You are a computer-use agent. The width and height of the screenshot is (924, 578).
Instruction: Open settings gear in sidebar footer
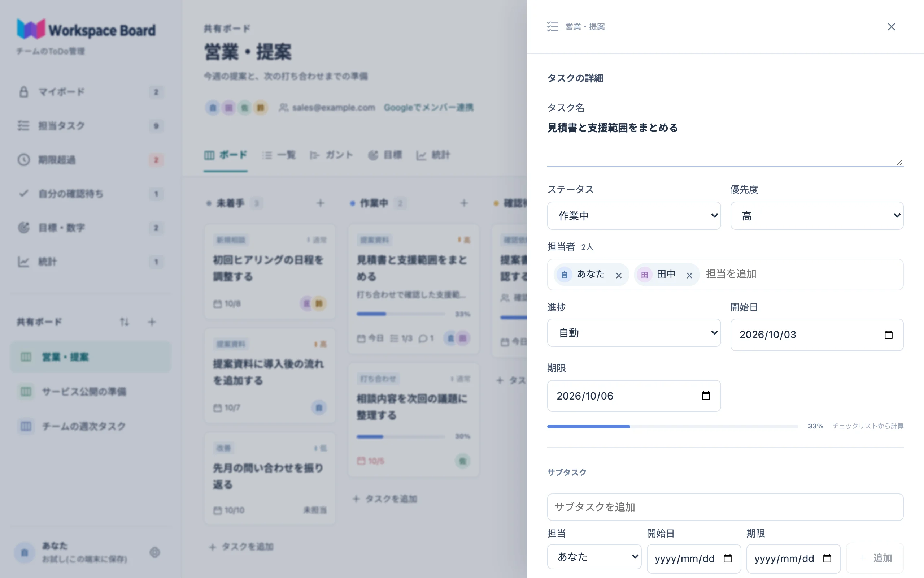pyautogui.click(x=154, y=552)
